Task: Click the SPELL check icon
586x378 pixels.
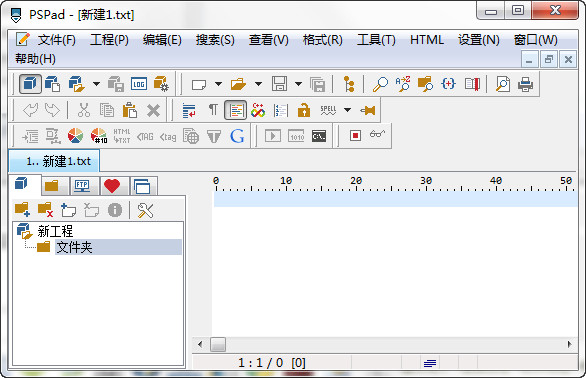Action: pyautogui.click(x=328, y=110)
